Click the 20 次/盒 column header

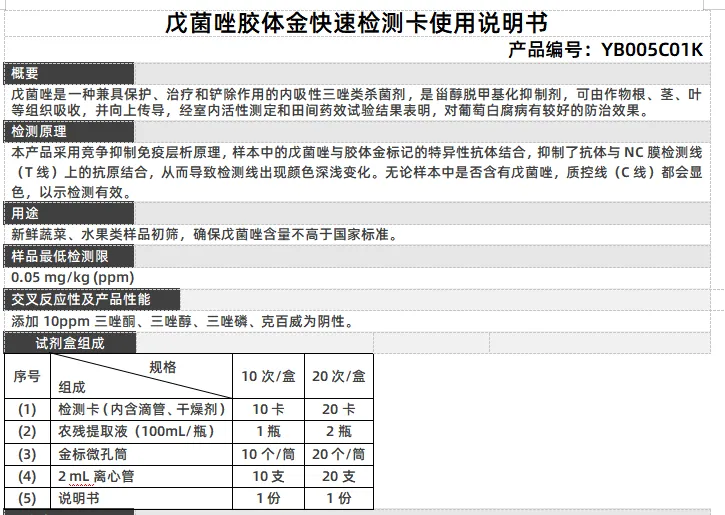tap(339, 376)
